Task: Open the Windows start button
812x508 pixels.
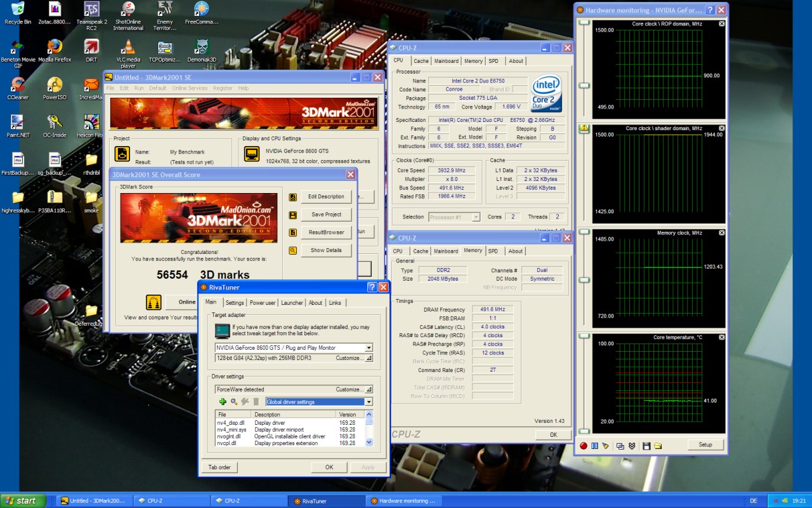Action: click(23, 501)
